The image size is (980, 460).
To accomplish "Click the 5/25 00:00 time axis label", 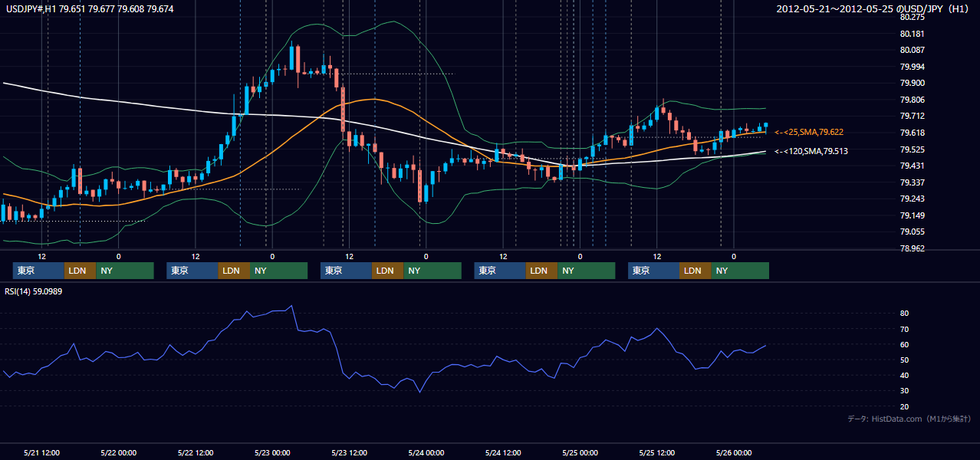I will (580, 452).
